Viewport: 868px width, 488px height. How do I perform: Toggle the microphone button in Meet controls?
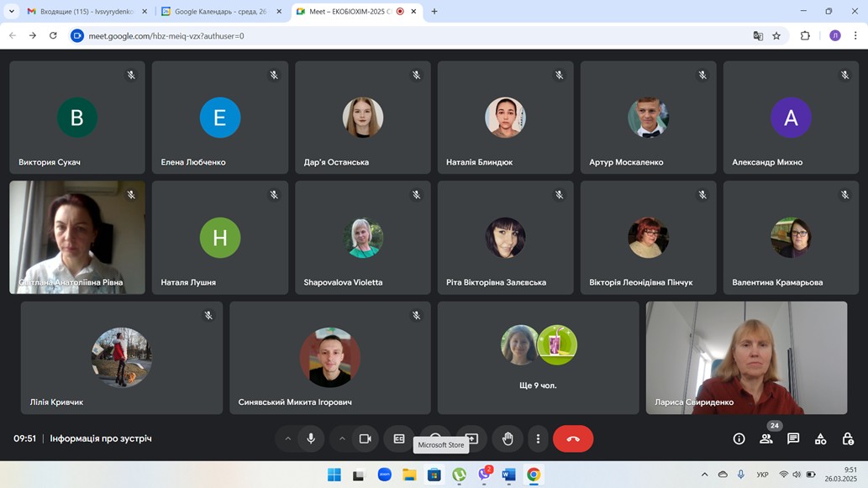(x=311, y=438)
